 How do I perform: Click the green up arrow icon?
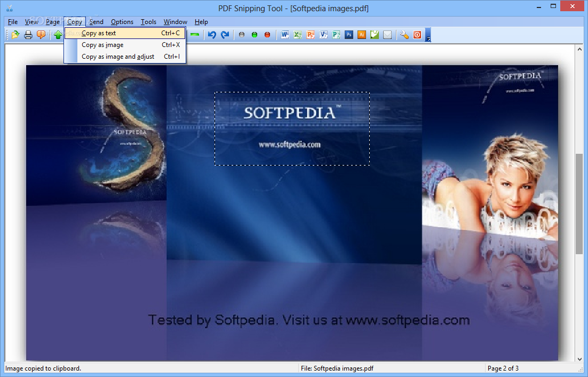58,35
